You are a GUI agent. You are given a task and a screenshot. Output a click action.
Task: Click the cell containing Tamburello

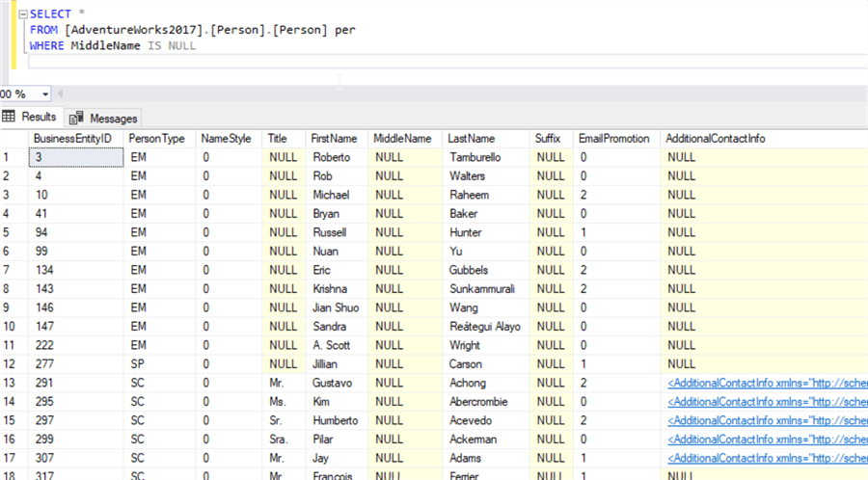(x=475, y=157)
